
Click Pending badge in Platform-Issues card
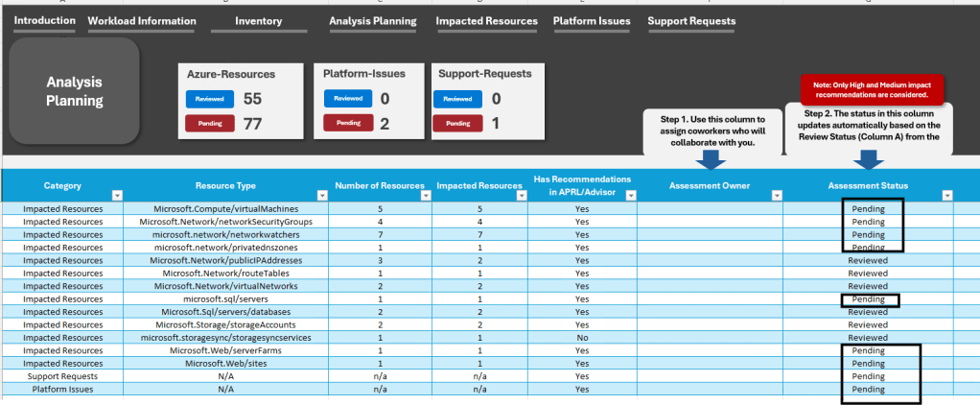click(x=348, y=123)
